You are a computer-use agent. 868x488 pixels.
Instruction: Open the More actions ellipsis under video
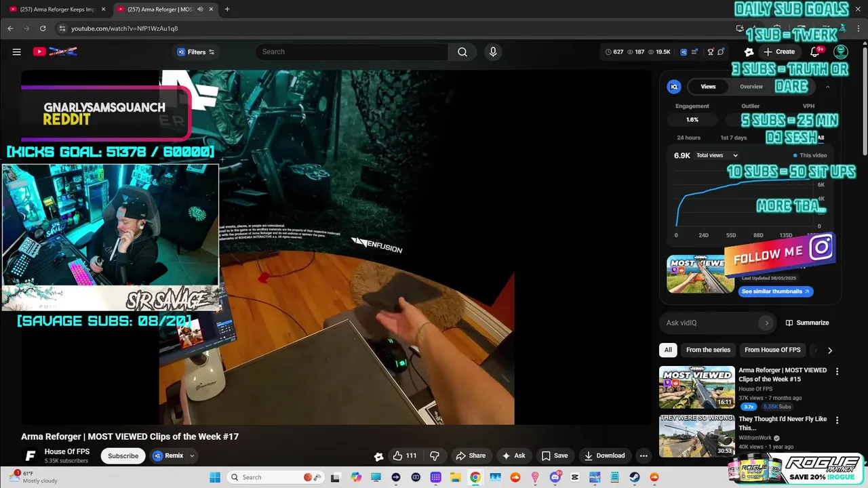(644, 455)
